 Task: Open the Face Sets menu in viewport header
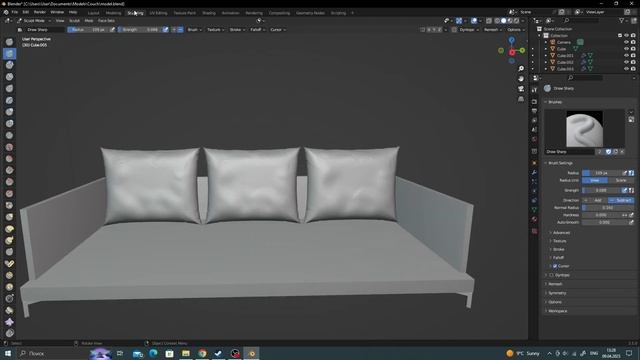[x=106, y=20]
